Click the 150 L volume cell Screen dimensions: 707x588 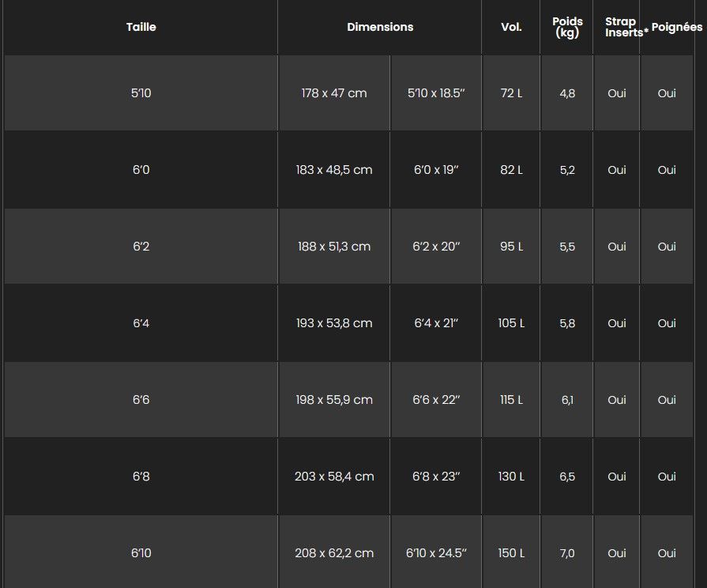(511, 552)
